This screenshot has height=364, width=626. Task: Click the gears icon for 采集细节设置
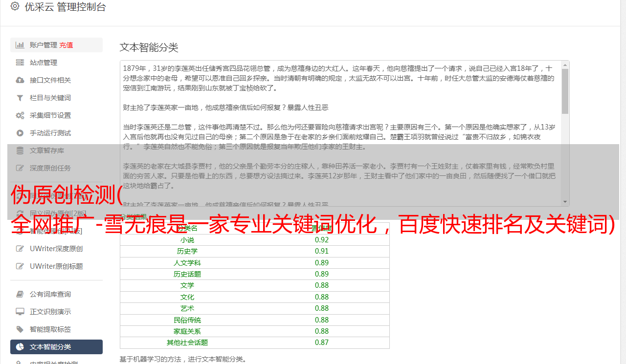pyautogui.click(x=20, y=115)
